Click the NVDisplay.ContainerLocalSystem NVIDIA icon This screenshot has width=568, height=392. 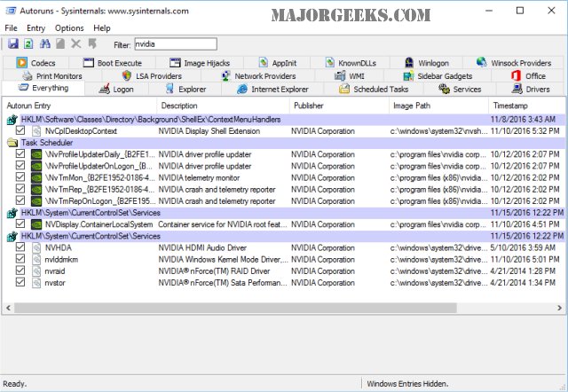(36, 224)
